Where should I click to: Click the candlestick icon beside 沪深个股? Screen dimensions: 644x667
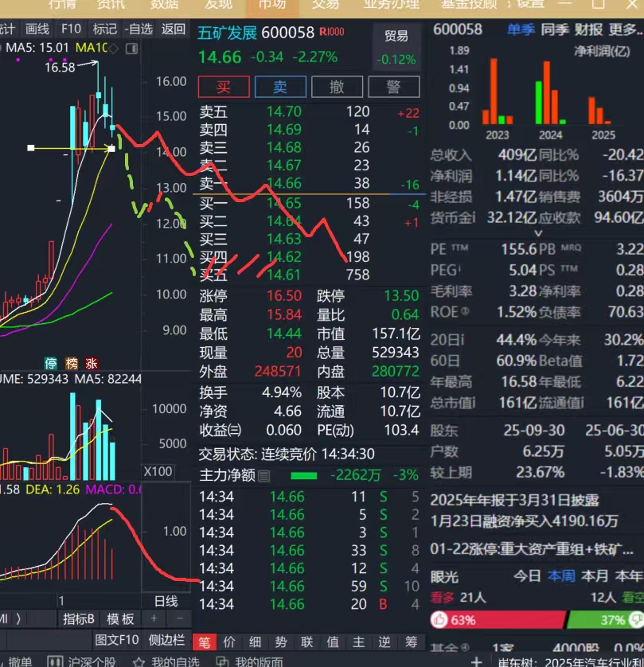tap(55, 662)
